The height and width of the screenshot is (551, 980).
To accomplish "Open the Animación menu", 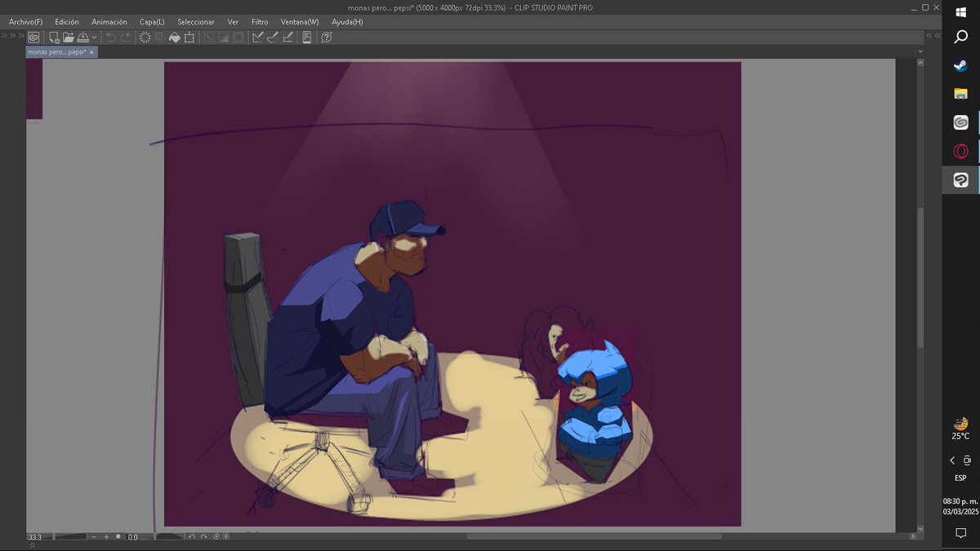I will [x=109, y=21].
